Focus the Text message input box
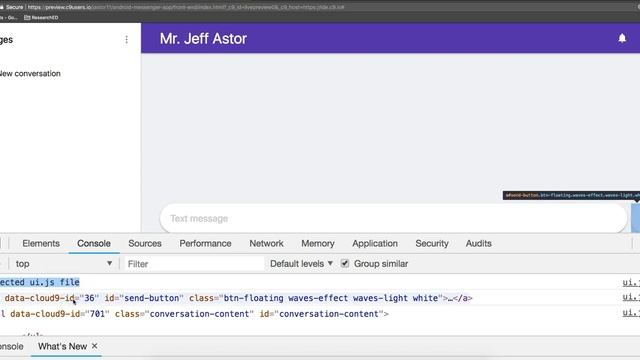This screenshot has width=640, height=360. click(393, 218)
